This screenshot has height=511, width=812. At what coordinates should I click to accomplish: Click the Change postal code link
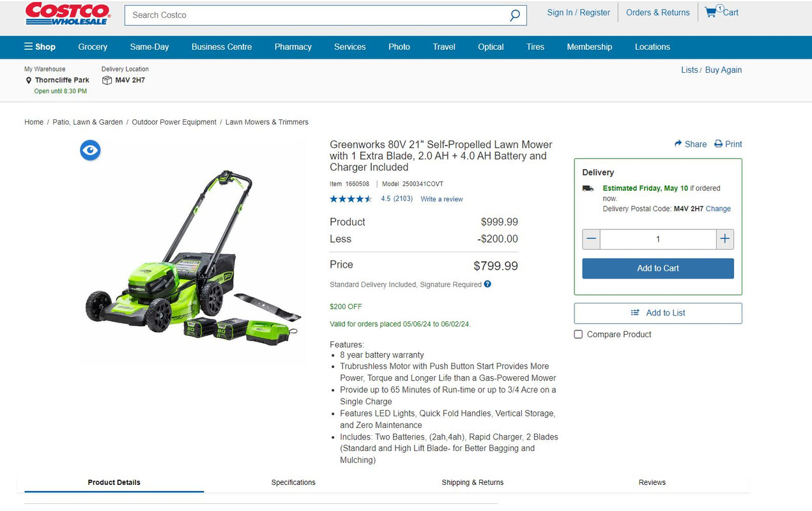point(718,209)
